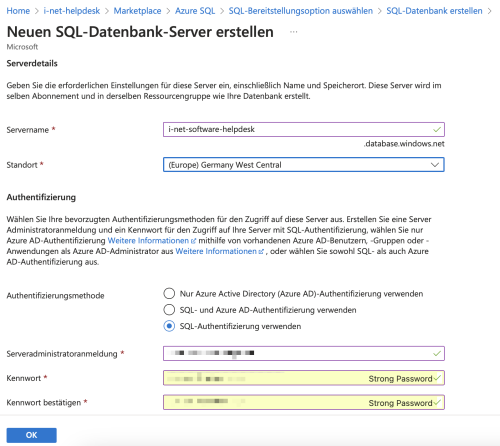Screen dimensions: 500x446
Task: Click Strong Password indicator in Kennwort bestätigen
Action: (x=400, y=403)
